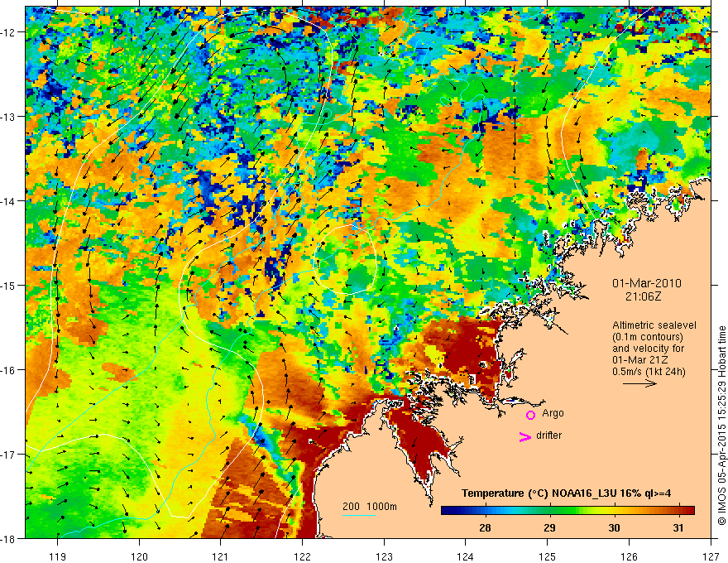Click the 'Argo' legend label
Viewport: 728px width, 563px height.
(553, 413)
